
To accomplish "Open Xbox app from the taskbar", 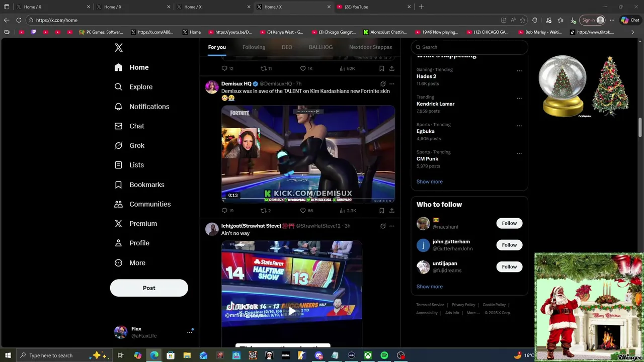I will (368, 355).
